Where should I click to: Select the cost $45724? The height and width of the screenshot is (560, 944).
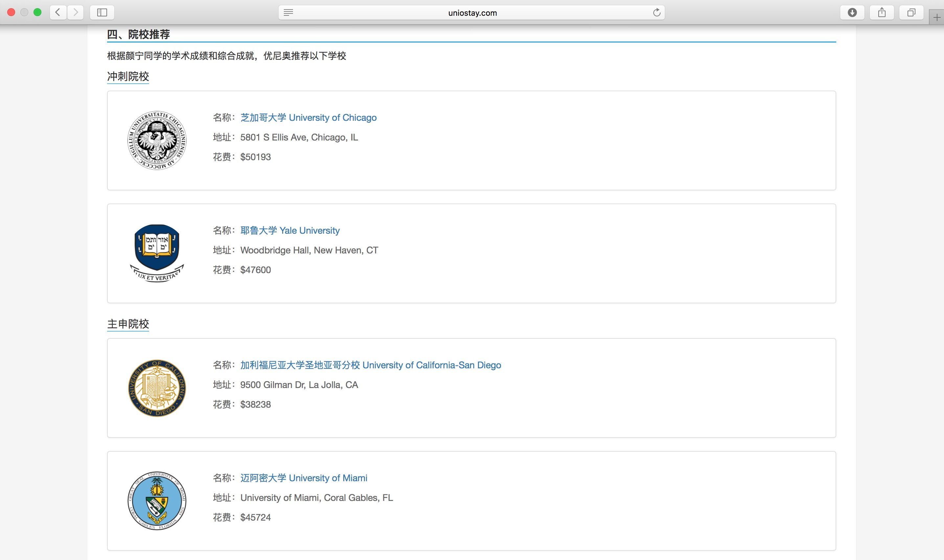pos(256,517)
